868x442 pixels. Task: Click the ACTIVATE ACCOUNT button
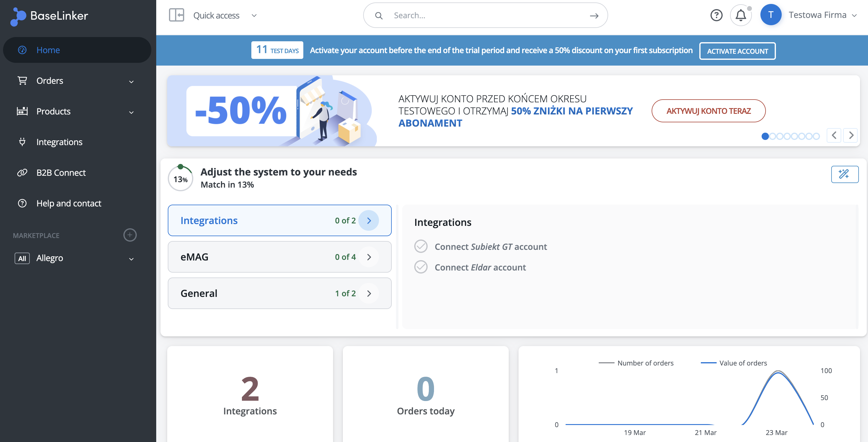(x=737, y=51)
